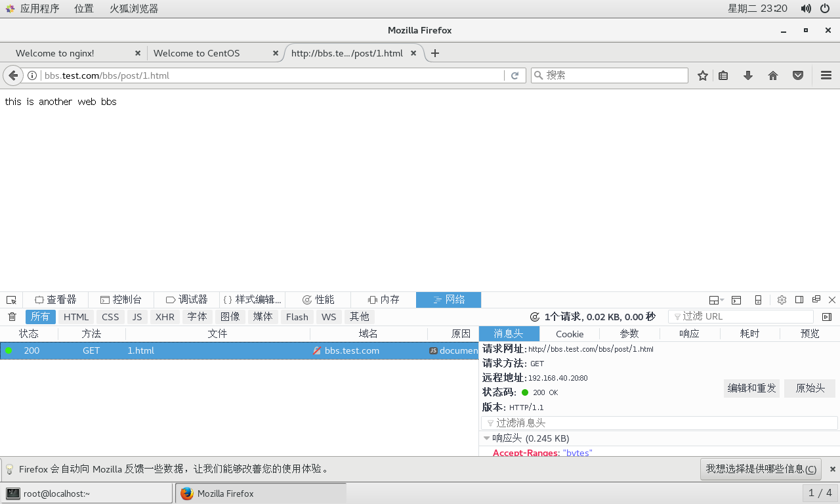The height and width of the screenshot is (504, 840).
Task: Open the 调试器 debugger tab
Action: coord(186,300)
